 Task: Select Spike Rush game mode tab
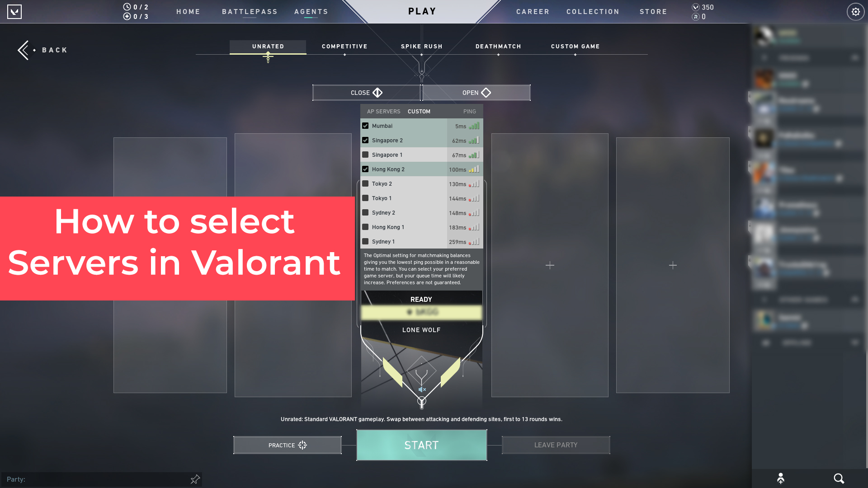421,46
